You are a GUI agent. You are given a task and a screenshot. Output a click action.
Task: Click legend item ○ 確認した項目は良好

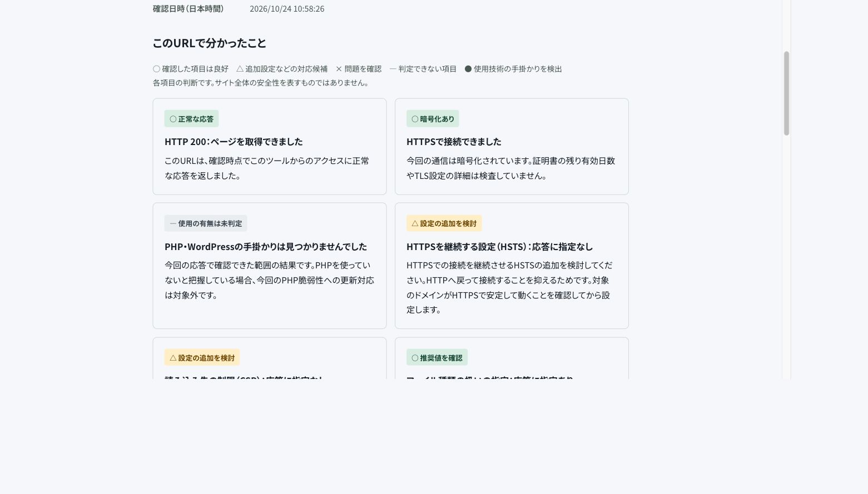coord(191,69)
